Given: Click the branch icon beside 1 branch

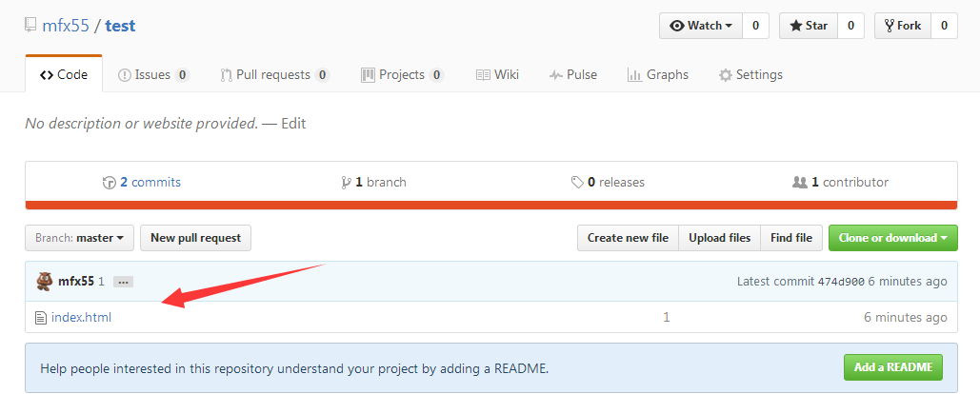Looking at the screenshot, I should pyautogui.click(x=346, y=183).
